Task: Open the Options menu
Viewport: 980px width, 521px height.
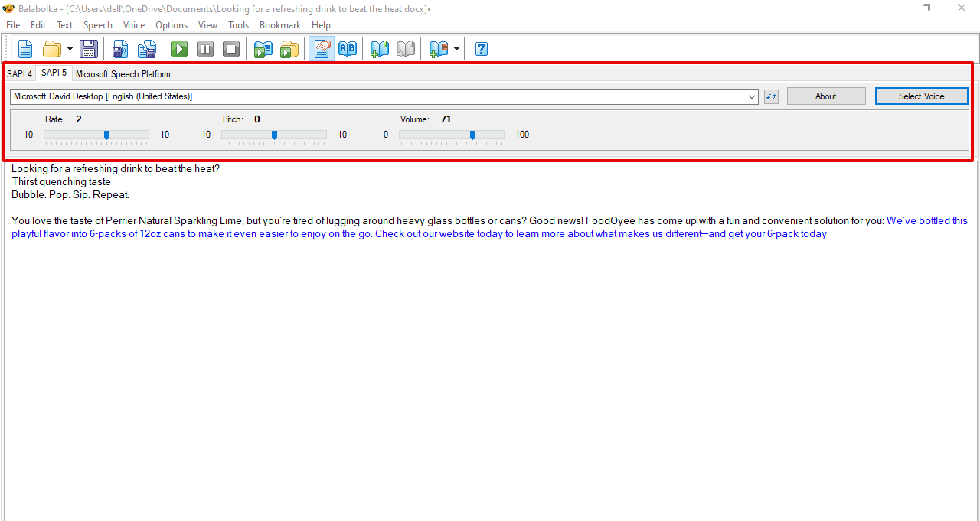Action: pyautogui.click(x=171, y=25)
